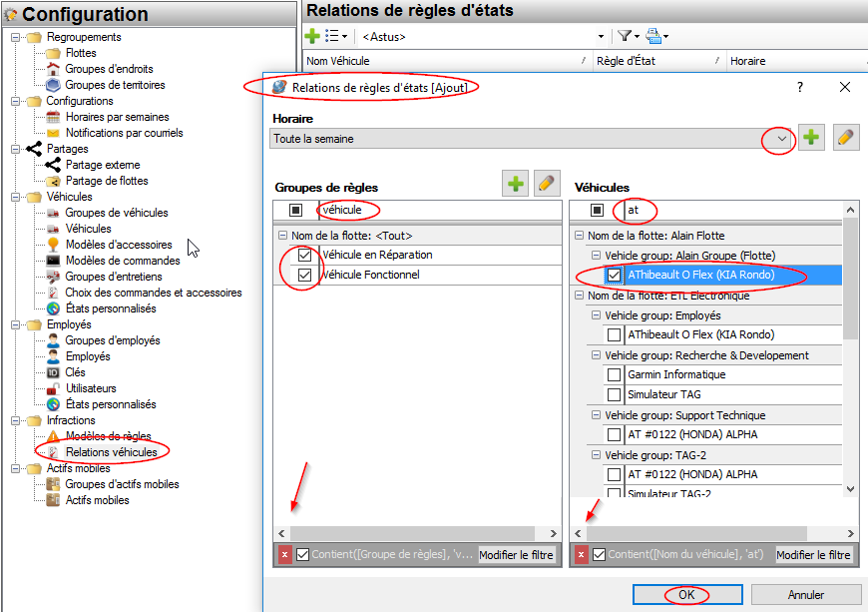Click the help question mark in dialog
The image size is (868, 612).
point(799,88)
